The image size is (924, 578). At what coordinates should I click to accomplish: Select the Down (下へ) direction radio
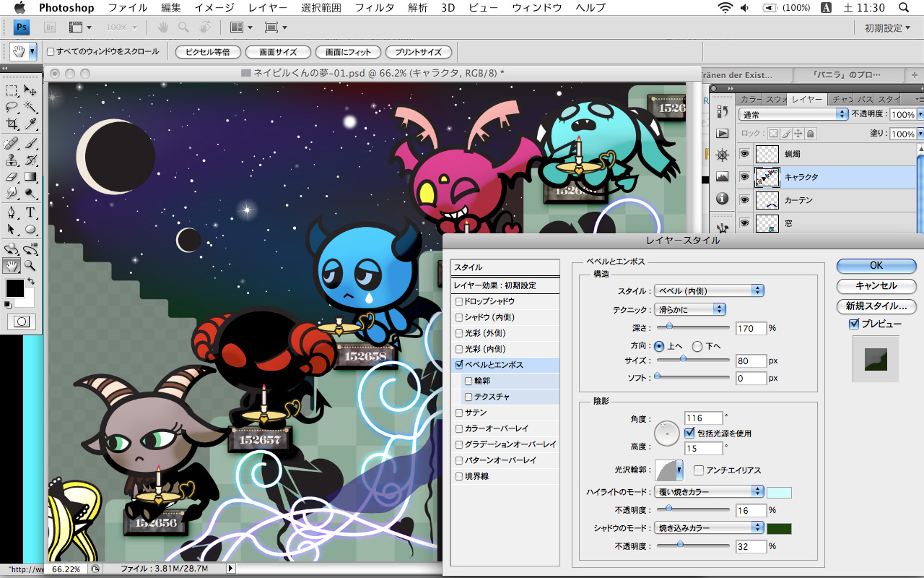pyautogui.click(x=697, y=346)
